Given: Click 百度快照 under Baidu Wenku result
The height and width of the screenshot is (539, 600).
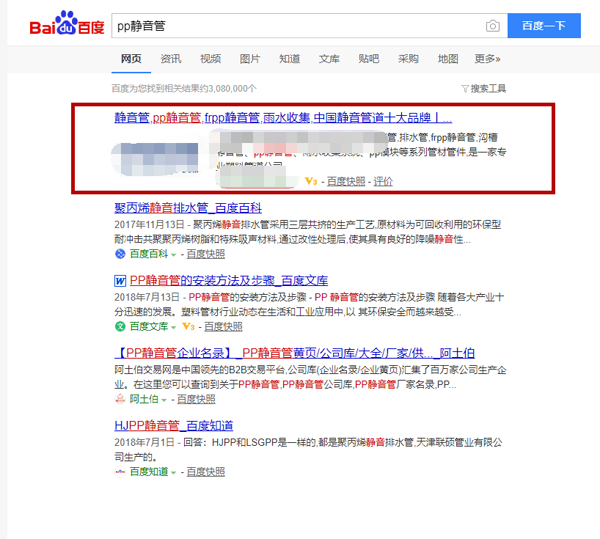Looking at the screenshot, I should [223, 327].
